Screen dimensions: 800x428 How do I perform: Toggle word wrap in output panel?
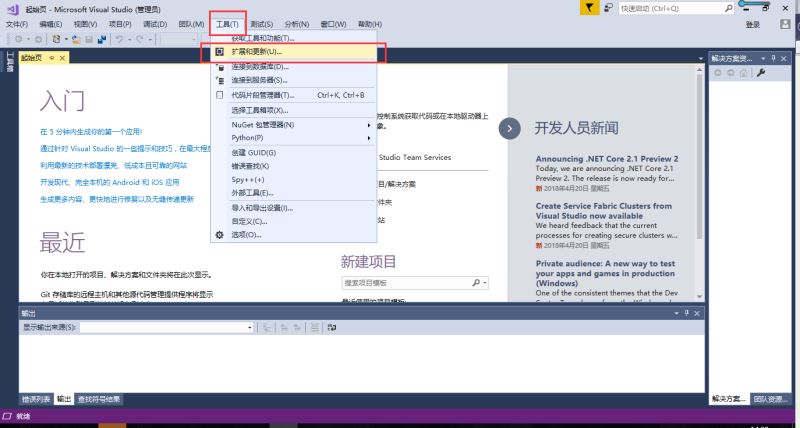(332, 328)
